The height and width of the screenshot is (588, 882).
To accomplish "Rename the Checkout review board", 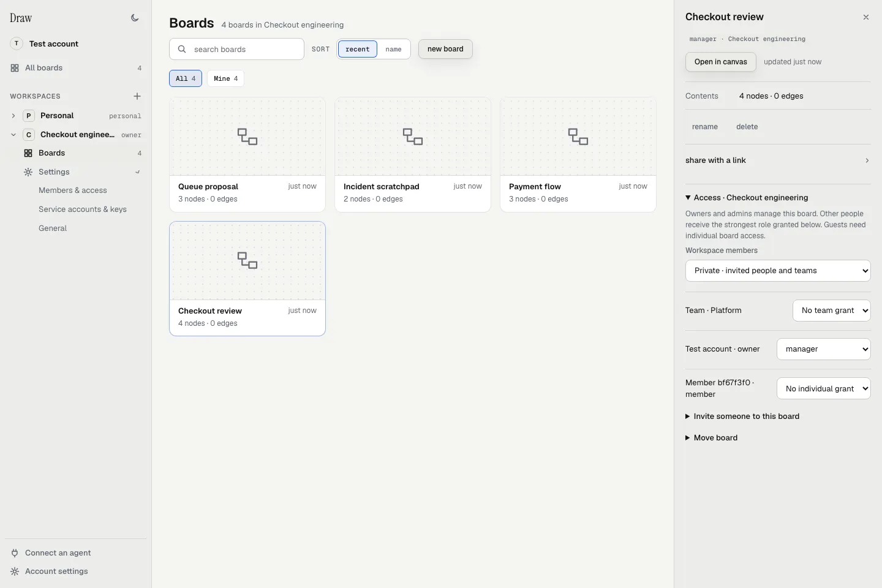I will 705,127.
